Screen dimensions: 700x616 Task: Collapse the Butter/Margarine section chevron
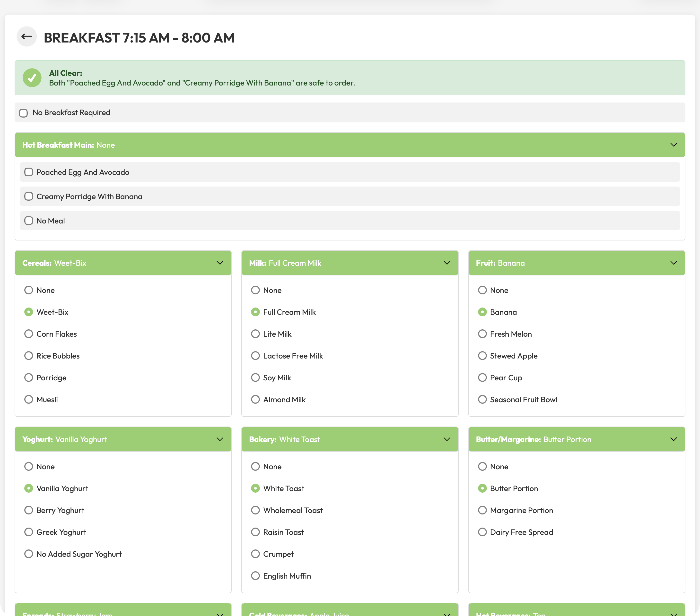tap(673, 439)
